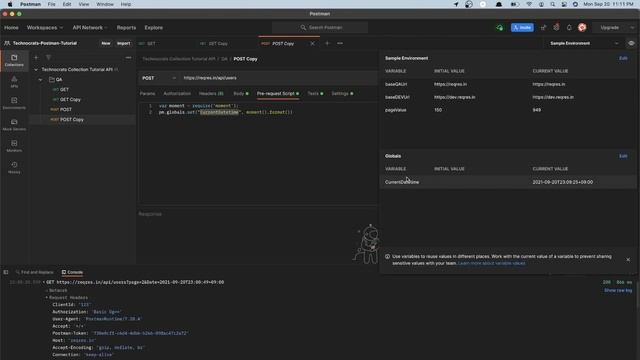
Task: Collapse Request Headers in console
Action: click(47, 298)
